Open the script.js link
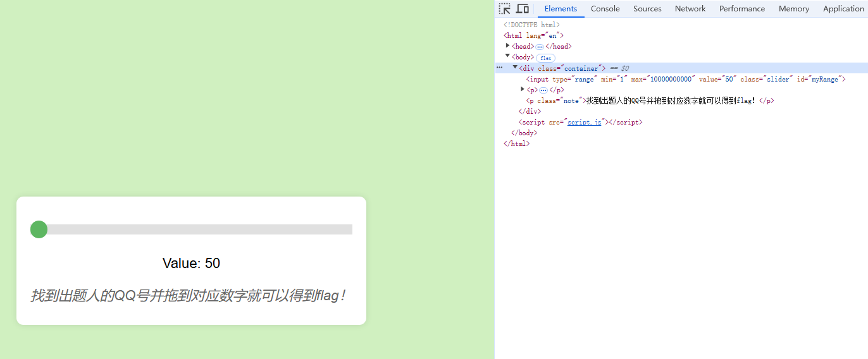Viewport: 868px width, 359px height. 584,122
